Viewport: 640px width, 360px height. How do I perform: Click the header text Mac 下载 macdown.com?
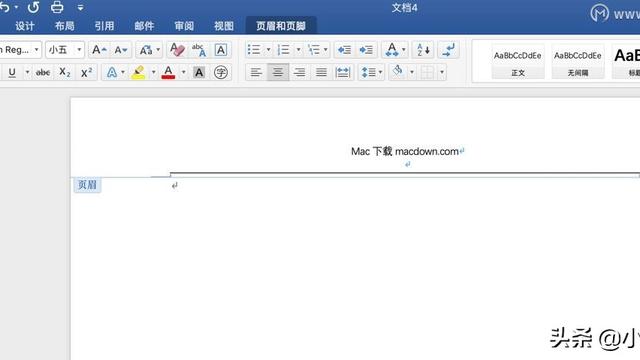(x=404, y=151)
